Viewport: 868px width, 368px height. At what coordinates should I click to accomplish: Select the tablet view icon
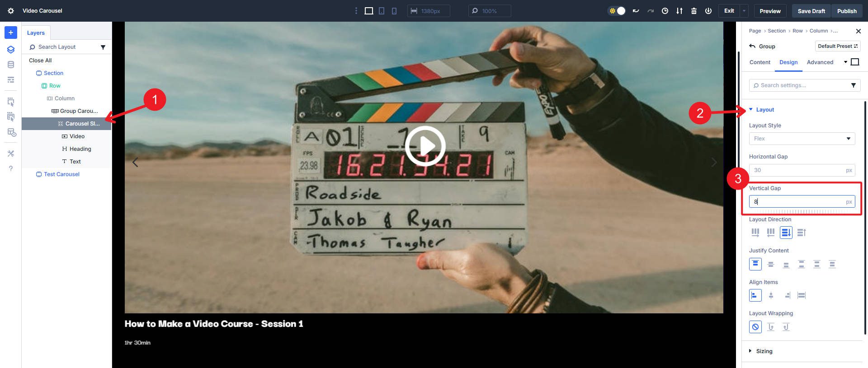coord(382,11)
